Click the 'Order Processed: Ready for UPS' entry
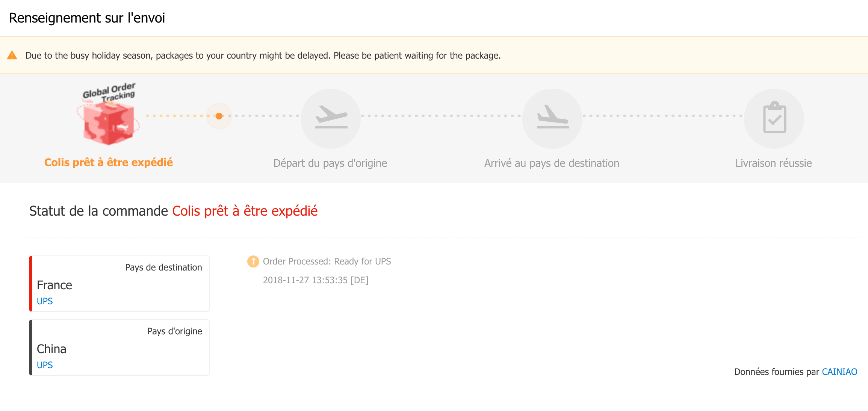 [x=327, y=261]
